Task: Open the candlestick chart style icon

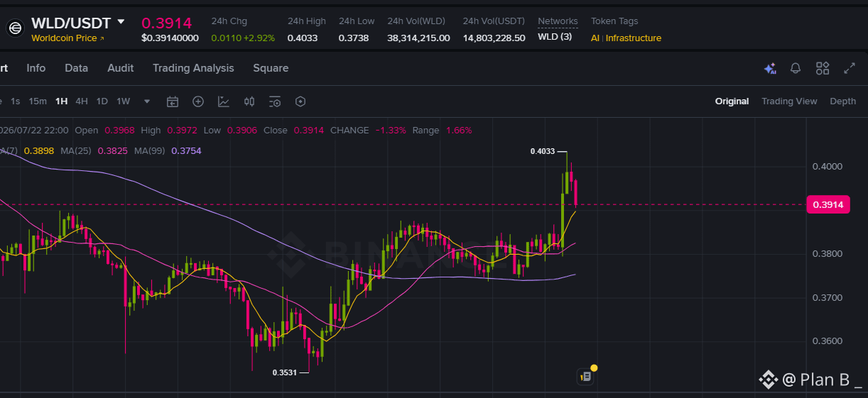Action: [x=249, y=101]
